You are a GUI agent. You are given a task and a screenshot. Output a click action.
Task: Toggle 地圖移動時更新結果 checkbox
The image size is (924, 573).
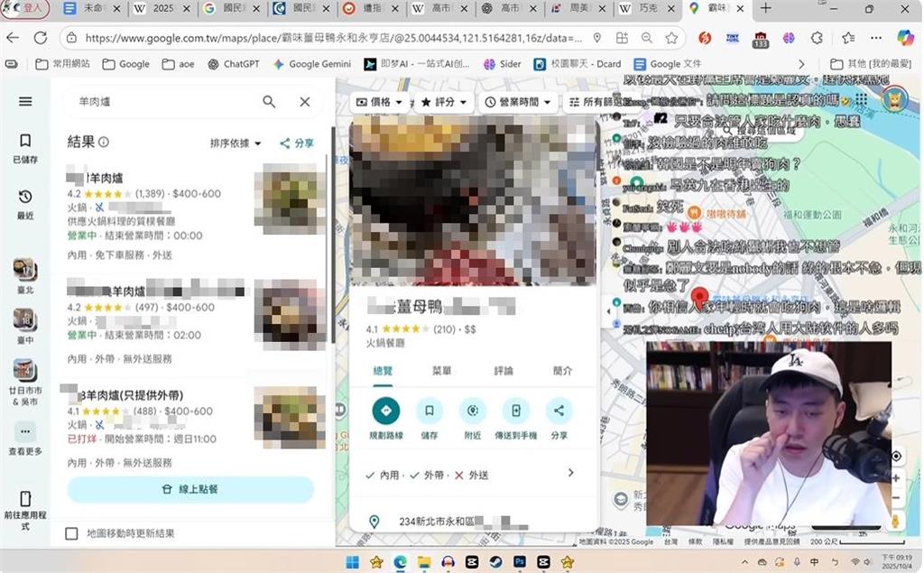72,533
